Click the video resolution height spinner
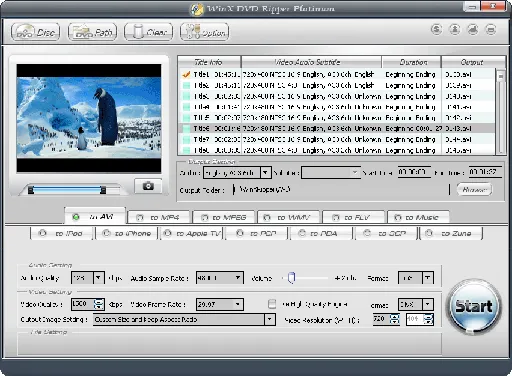Image resolution: width=512 pixels, height=376 pixels. pos(428,319)
